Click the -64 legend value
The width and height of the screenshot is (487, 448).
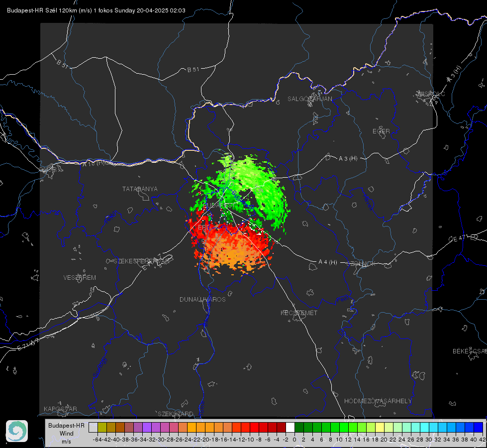point(97,440)
